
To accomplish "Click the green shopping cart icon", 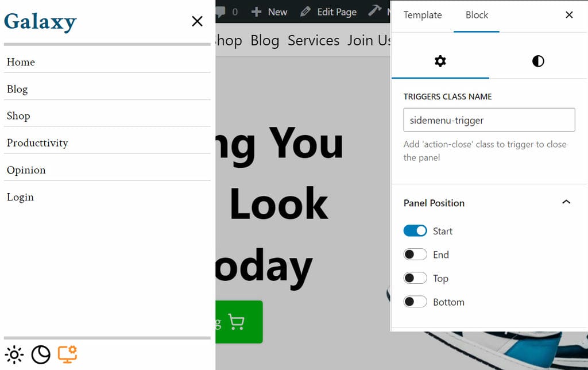I will pos(236,322).
